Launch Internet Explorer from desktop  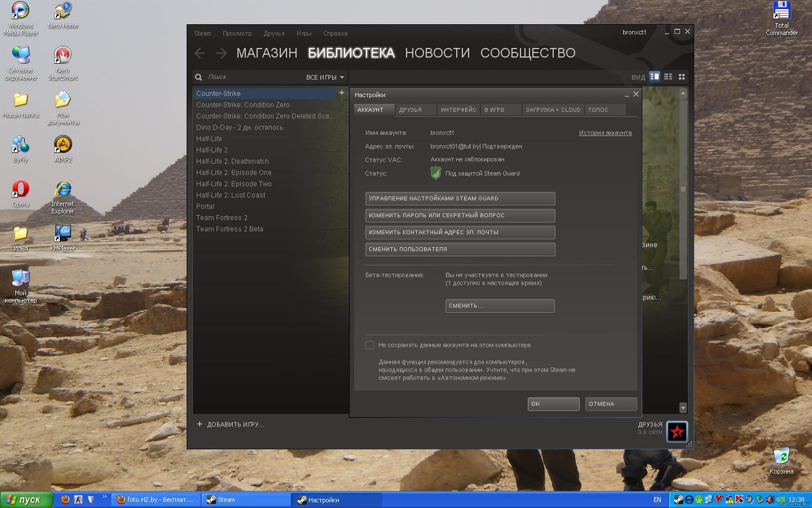coord(63,197)
